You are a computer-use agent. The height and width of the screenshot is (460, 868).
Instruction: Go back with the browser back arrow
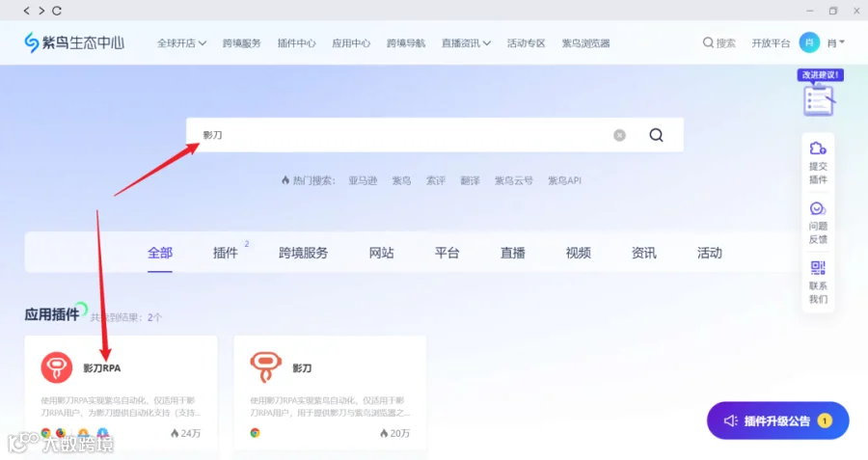(x=27, y=11)
